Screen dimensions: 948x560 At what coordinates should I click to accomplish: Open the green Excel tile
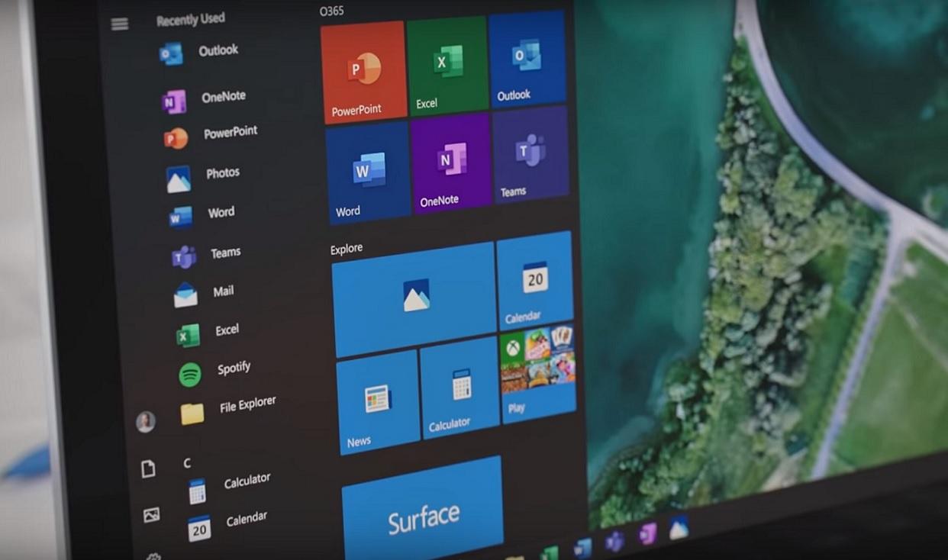[447, 66]
